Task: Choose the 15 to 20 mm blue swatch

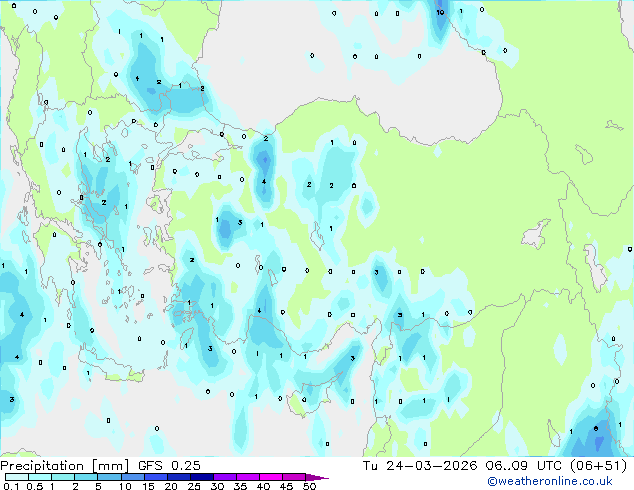Action: coord(155,477)
